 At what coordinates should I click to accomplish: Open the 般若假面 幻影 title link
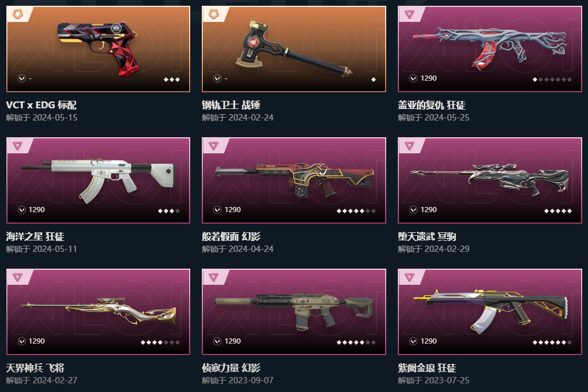231,236
